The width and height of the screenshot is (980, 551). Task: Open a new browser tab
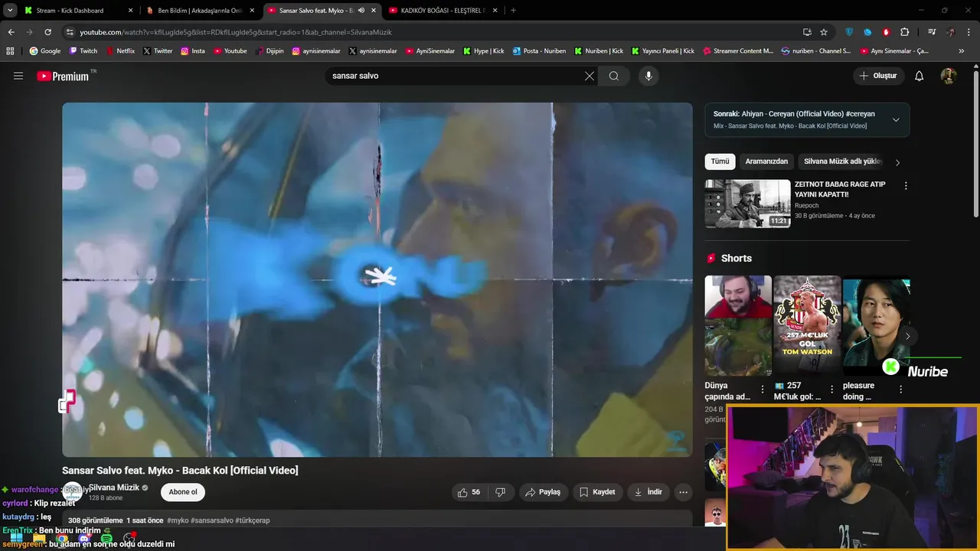coord(513,11)
